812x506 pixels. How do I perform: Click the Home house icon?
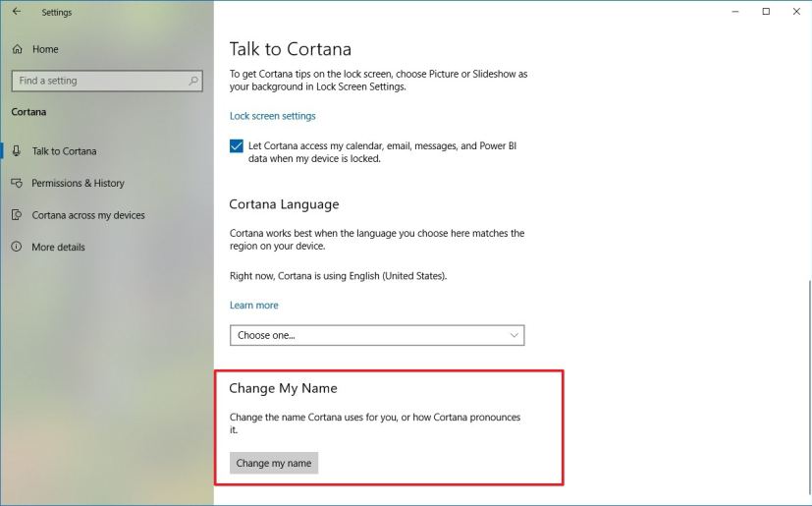point(17,49)
